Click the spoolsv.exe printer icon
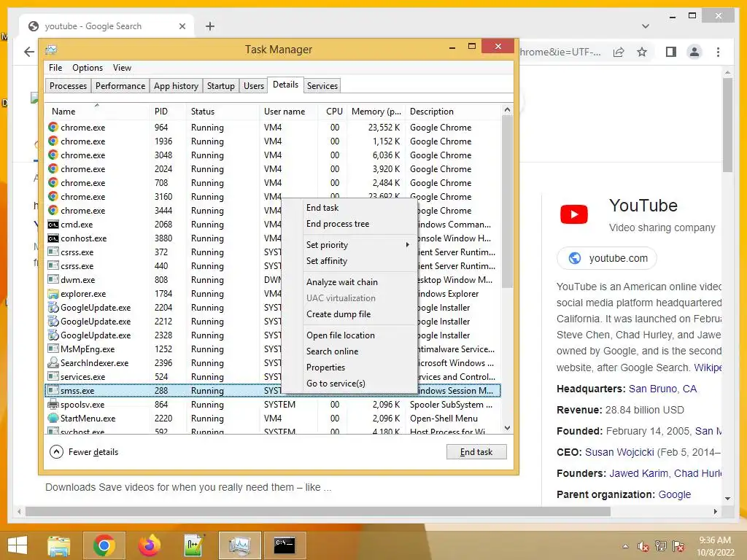Viewport: 747px width, 560px height. (x=53, y=404)
